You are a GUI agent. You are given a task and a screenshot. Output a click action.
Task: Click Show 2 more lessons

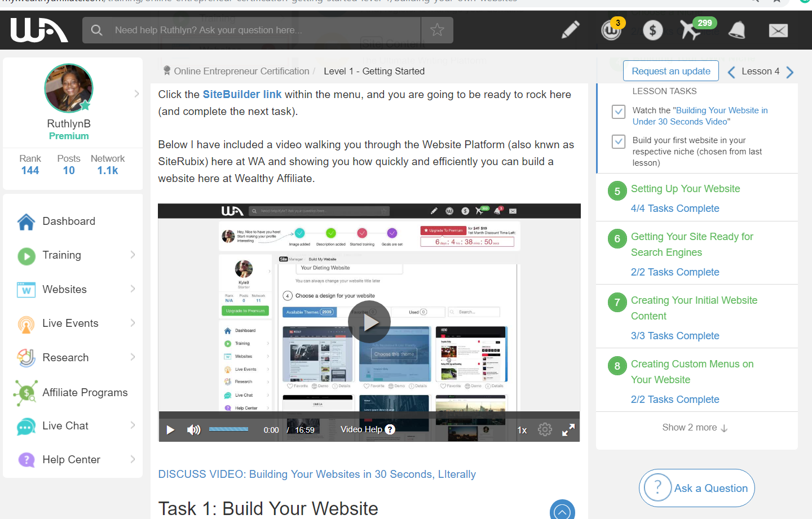[x=695, y=428]
